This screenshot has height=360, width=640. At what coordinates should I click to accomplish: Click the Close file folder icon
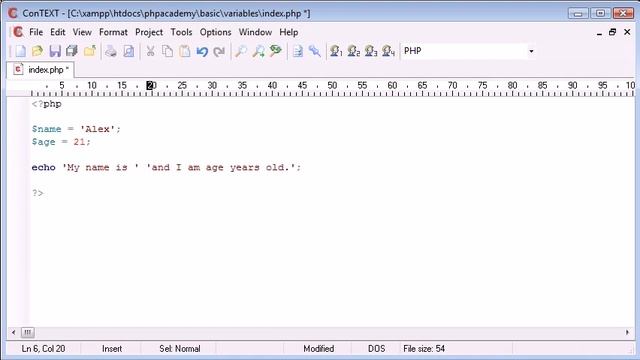[x=89, y=51]
